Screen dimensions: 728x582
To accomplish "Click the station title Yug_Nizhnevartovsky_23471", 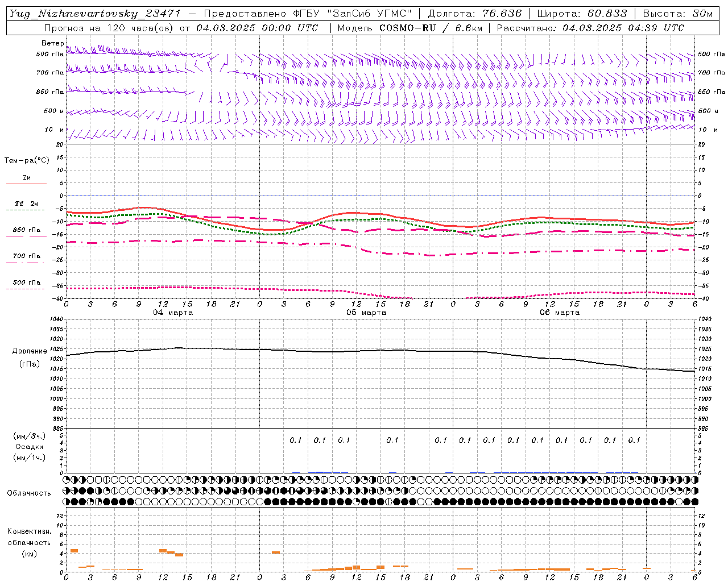I will [x=94, y=14].
